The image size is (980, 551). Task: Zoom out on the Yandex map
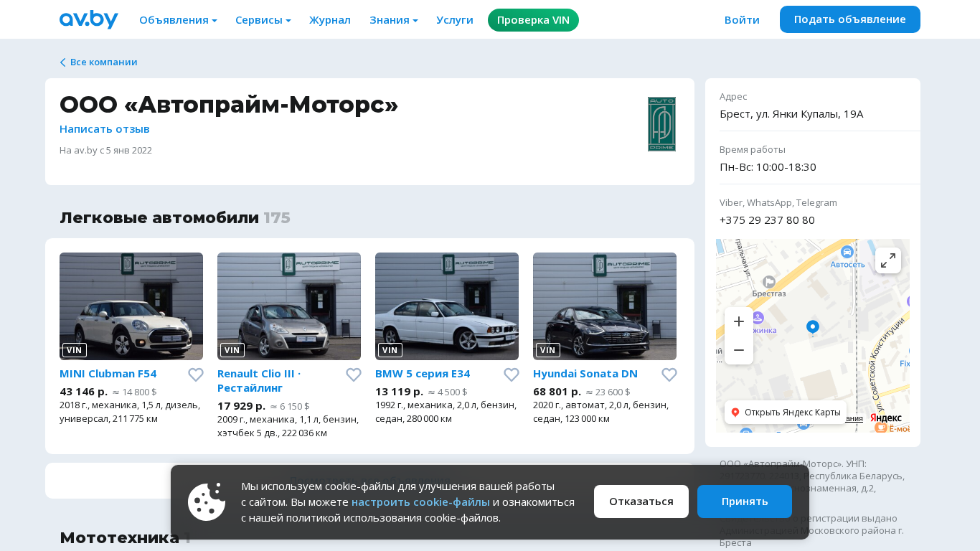pos(739,350)
